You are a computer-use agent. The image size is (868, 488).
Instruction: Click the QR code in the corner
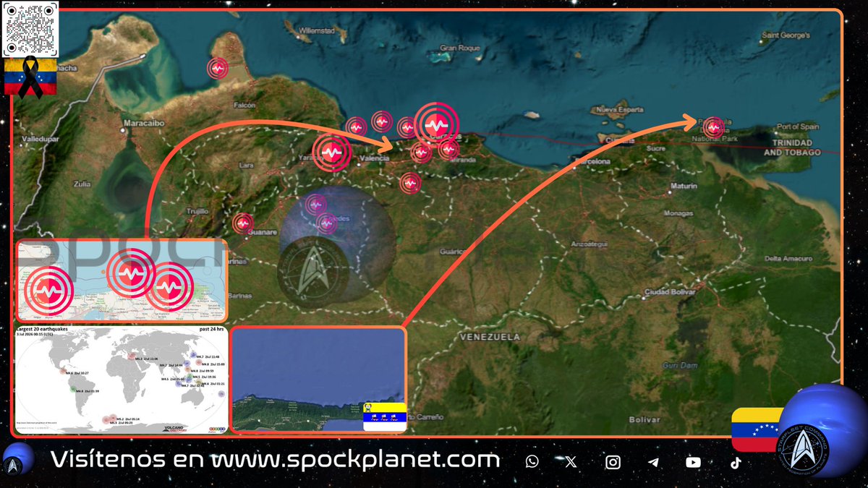pos(30,28)
